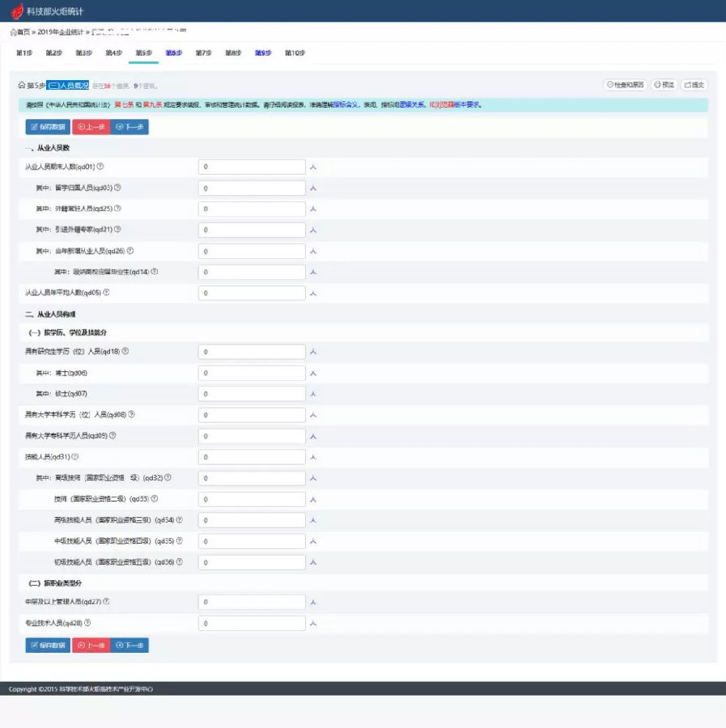Click the home icon in the breadcrumb
The width and height of the screenshot is (726, 728).
click(x=13, y=32)
